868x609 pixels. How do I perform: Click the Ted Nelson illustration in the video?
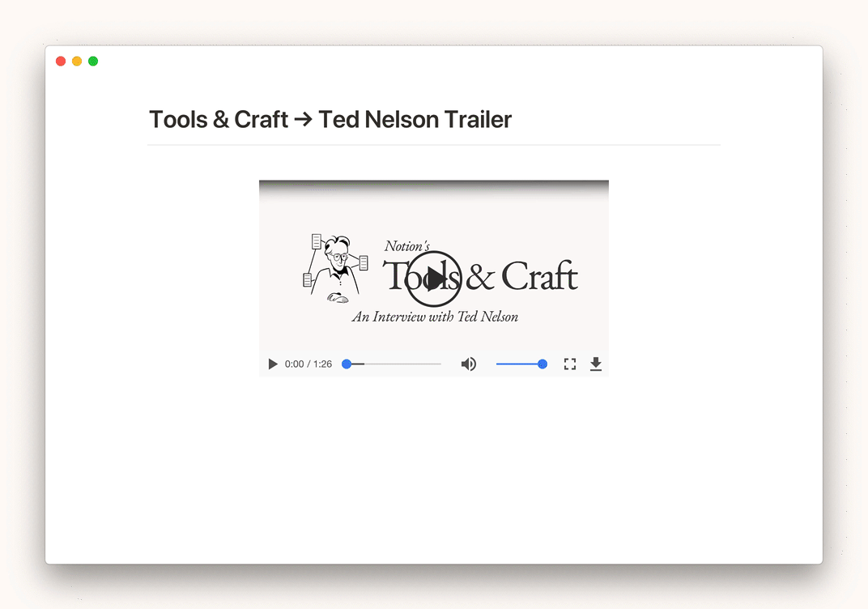point(335,267)
